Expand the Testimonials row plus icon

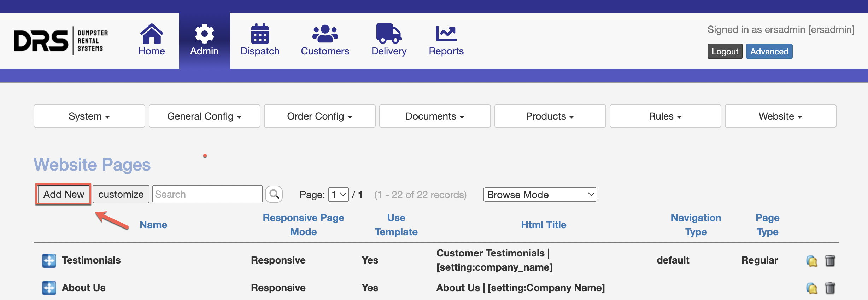coord(49,260)
